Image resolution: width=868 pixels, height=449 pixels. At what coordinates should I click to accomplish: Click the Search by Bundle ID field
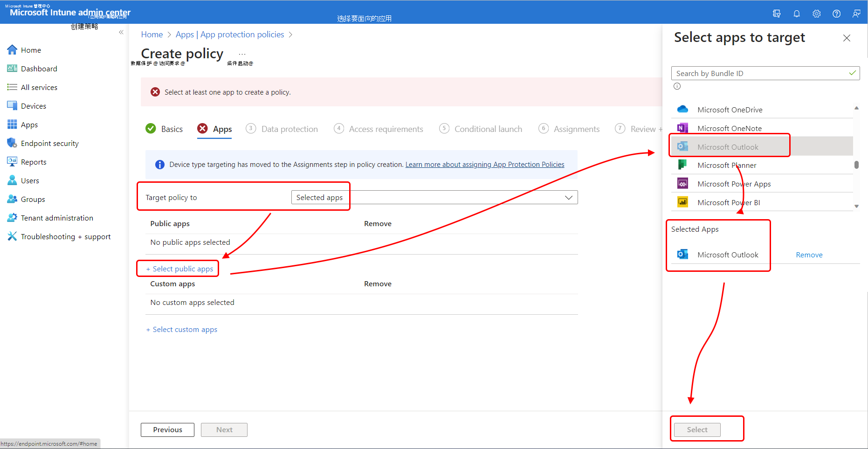click(x=765, y=73)
